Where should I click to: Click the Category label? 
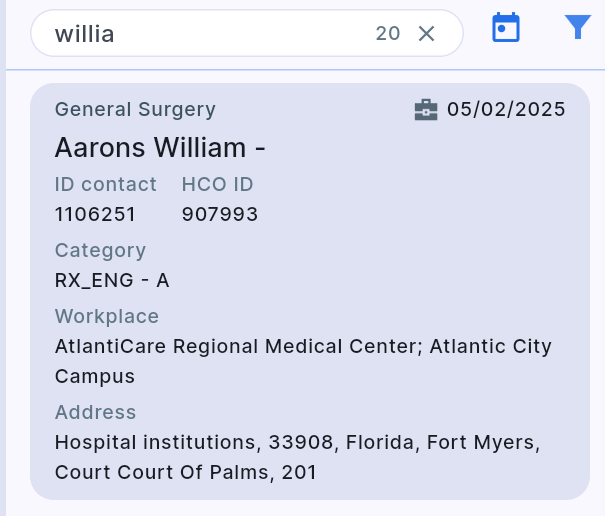tap(100, 250)
